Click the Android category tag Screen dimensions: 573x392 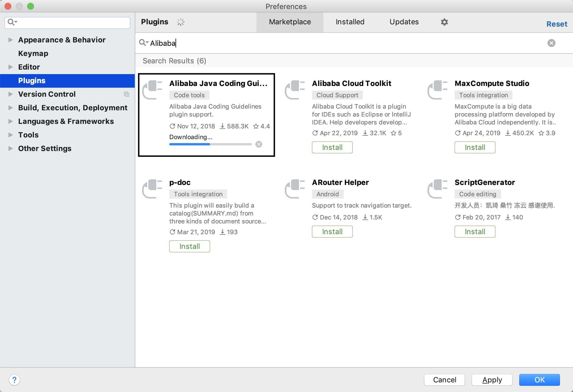tap(328, 194)
